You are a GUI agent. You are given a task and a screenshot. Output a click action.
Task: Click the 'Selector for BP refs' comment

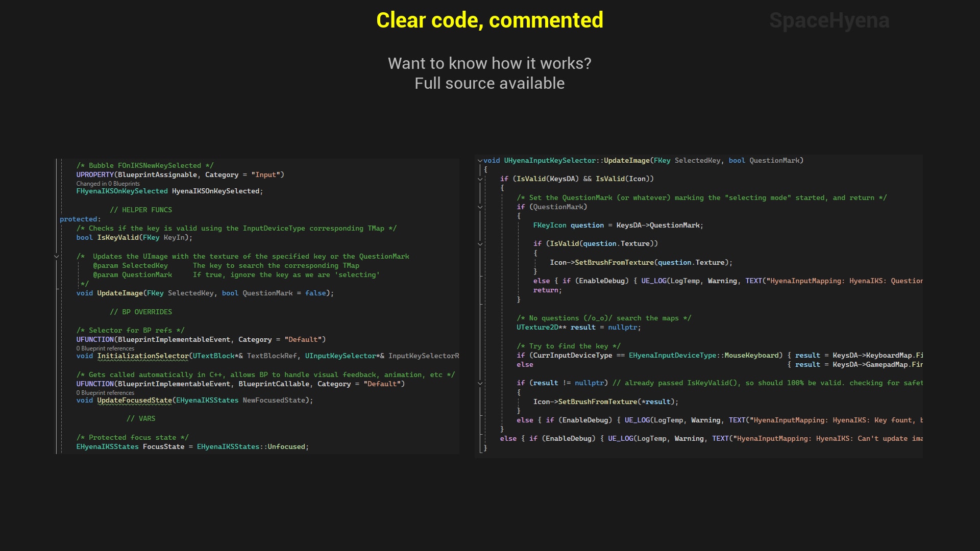(x=130, y=331)
